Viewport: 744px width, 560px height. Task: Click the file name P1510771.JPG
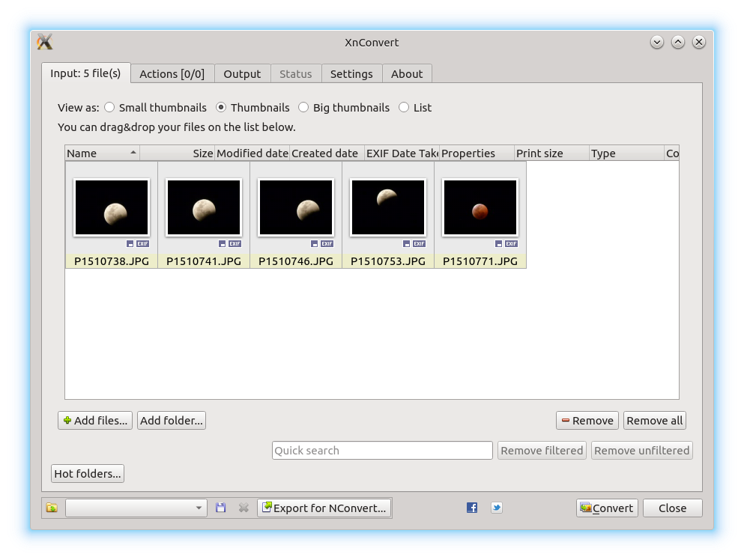(480, 261)
